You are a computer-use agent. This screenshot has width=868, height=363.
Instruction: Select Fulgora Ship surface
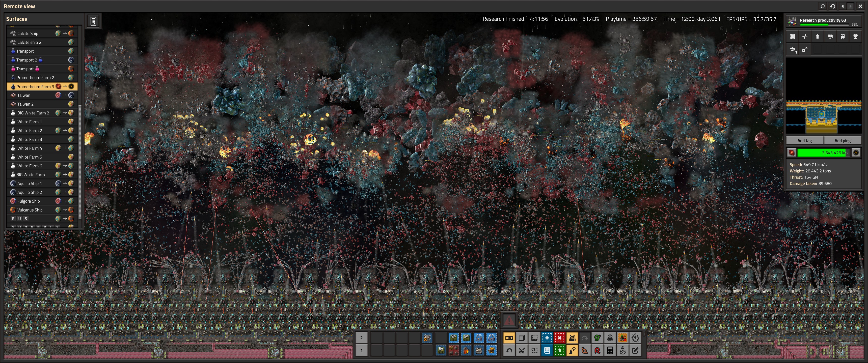click(x=42, y=201)
